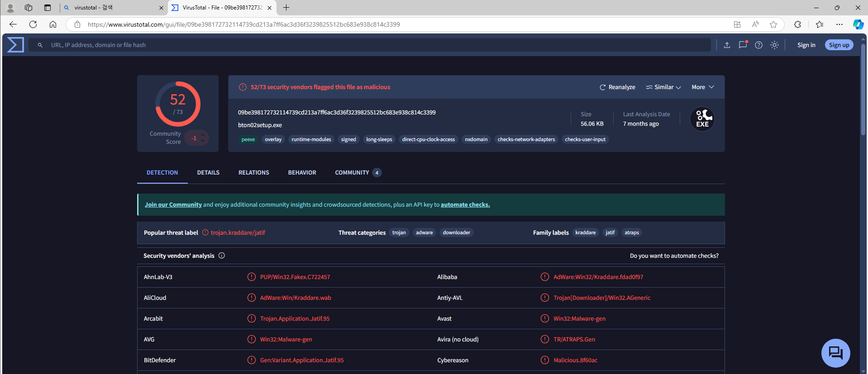Switch to the DETECTION tab
The width and height of the screenshot is (868, 374).
[x=162, y=173]
